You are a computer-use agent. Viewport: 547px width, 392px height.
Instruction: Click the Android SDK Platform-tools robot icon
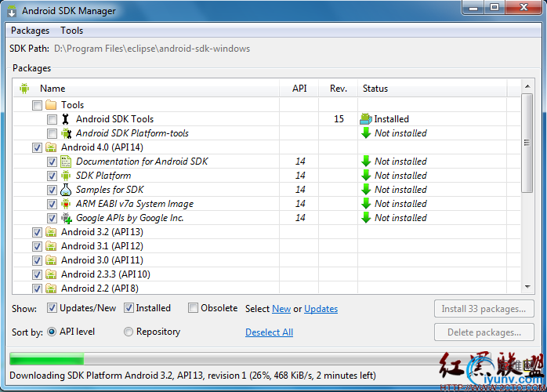click(66, 133)
